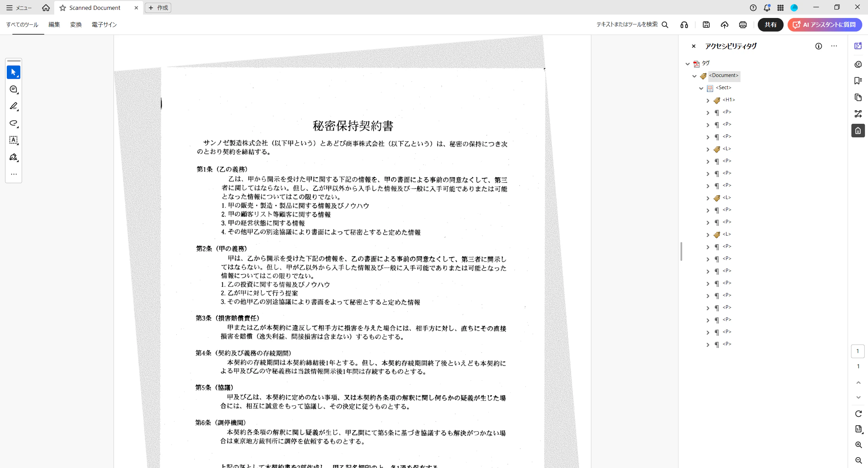Open the profile avatar
The width and height of the screenshot is (868, 468).
pyautogui.click(x=794, y=8)
